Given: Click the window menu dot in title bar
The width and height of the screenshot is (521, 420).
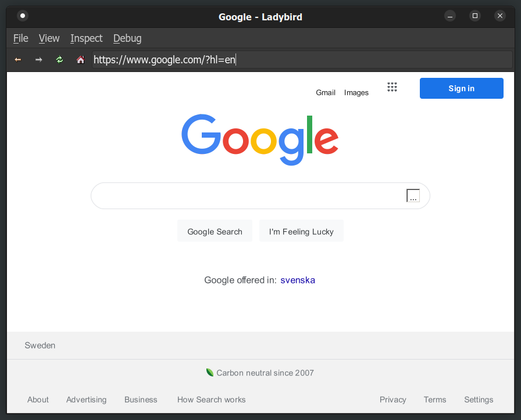Looking at the screenshot, I should (x=23, y=16).
